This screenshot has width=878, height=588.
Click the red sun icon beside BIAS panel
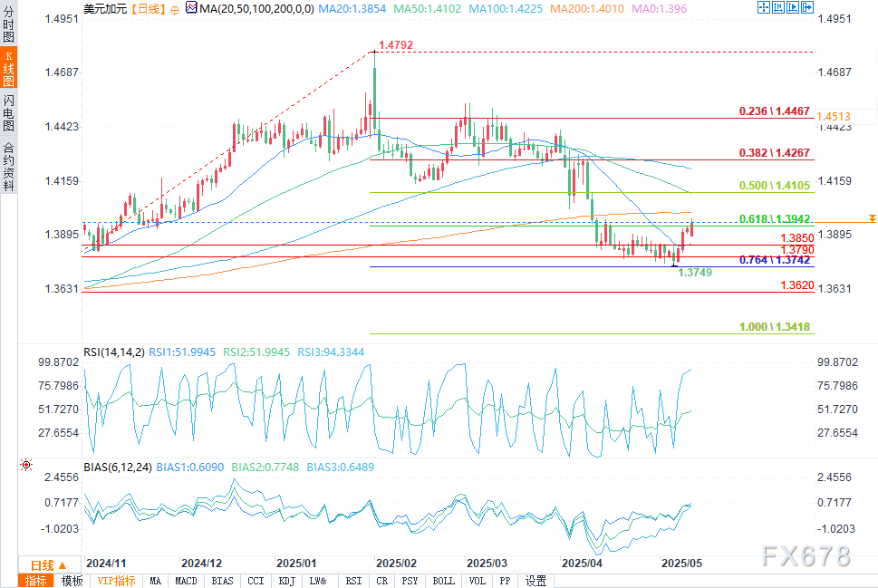(x=26, y=465)
